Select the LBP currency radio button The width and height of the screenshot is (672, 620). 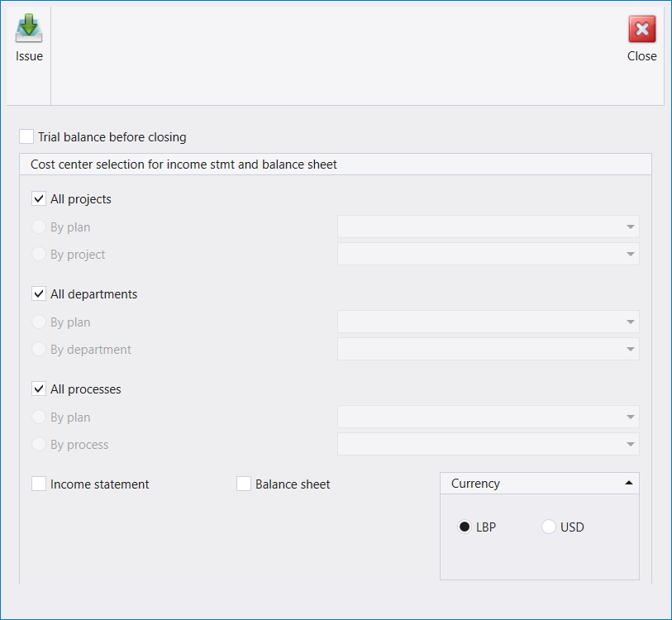pos(465,527)
